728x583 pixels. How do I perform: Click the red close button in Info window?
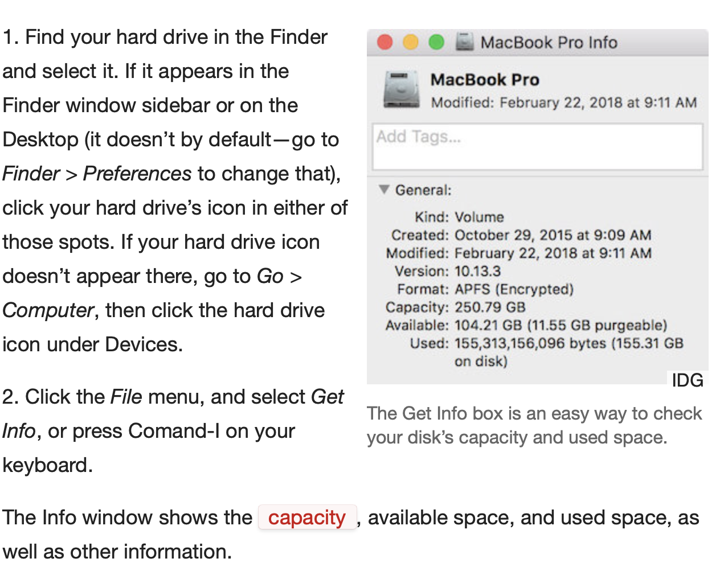pos(386,42)
